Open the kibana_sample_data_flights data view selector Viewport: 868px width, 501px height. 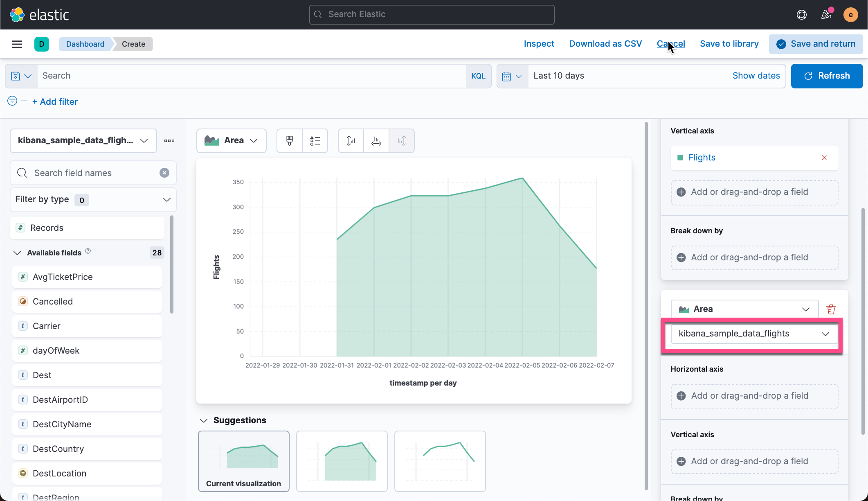tap(753, 334)
